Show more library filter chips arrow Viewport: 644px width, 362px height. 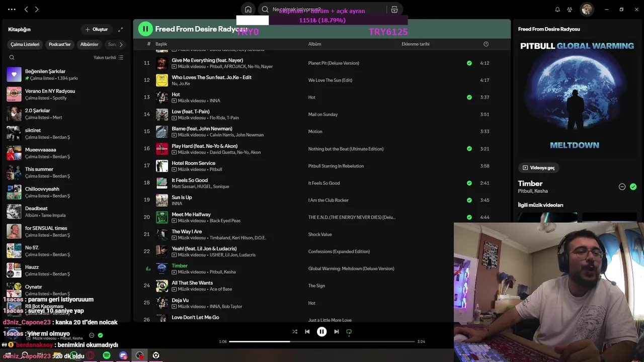121,44
